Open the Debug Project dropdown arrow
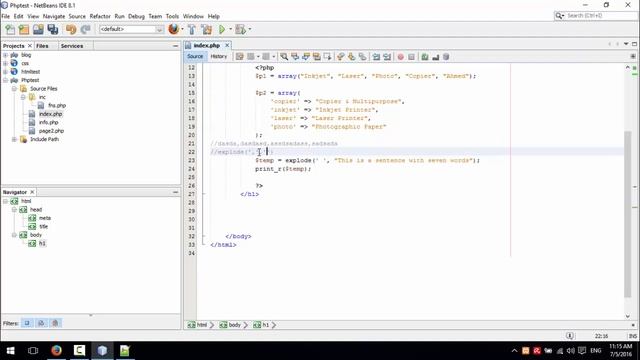This screenshot has width=640, height=360. [250, 29]
